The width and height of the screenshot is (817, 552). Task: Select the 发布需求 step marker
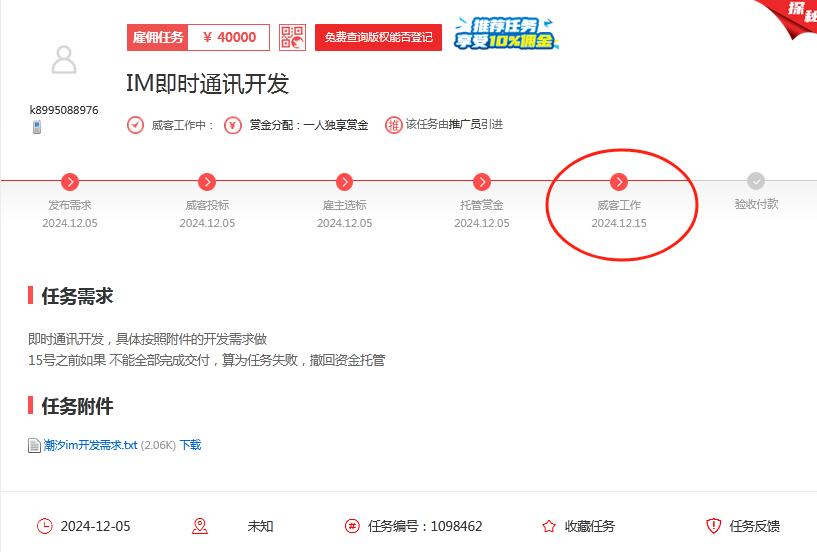pyautogui.click(x=70, y=182)
